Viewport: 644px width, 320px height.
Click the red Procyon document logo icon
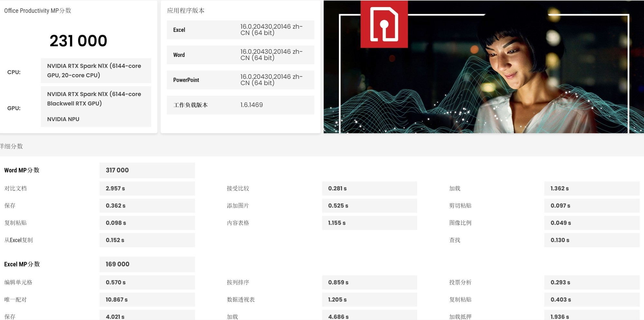(384, 24)
